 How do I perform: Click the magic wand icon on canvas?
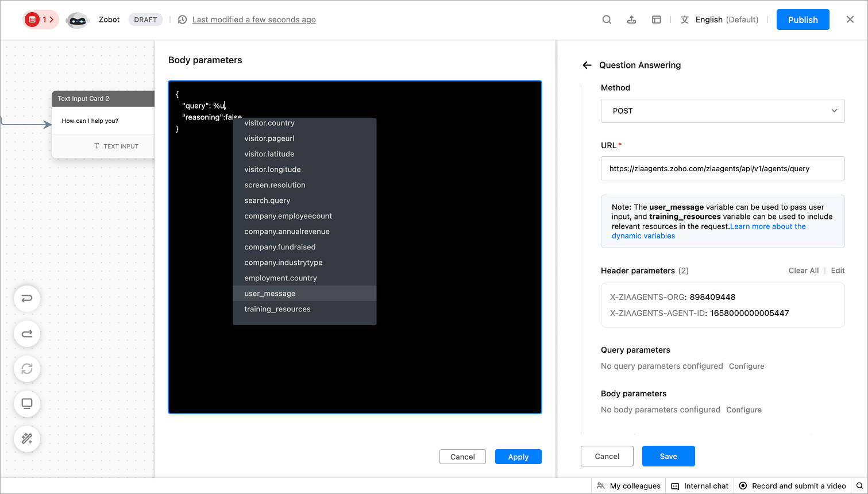click(27, 439)
